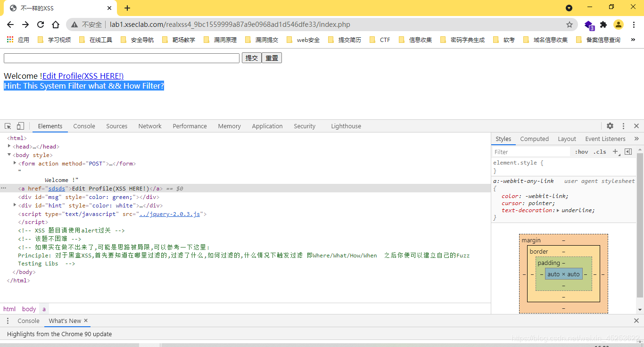Toggle the computed styles sidebar icon
The width and height of the screenshot is (644, 347).
click(x=628, y=152)
